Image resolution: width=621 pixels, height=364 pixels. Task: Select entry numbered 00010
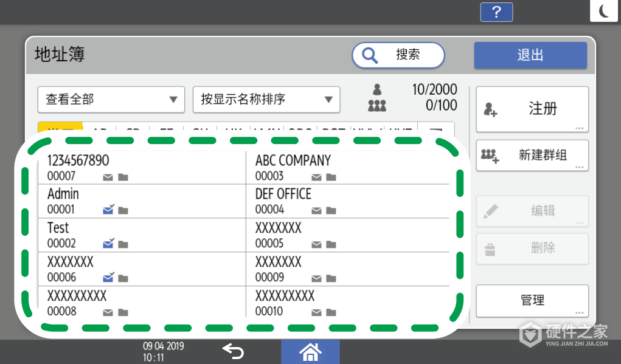coord(348,302)
